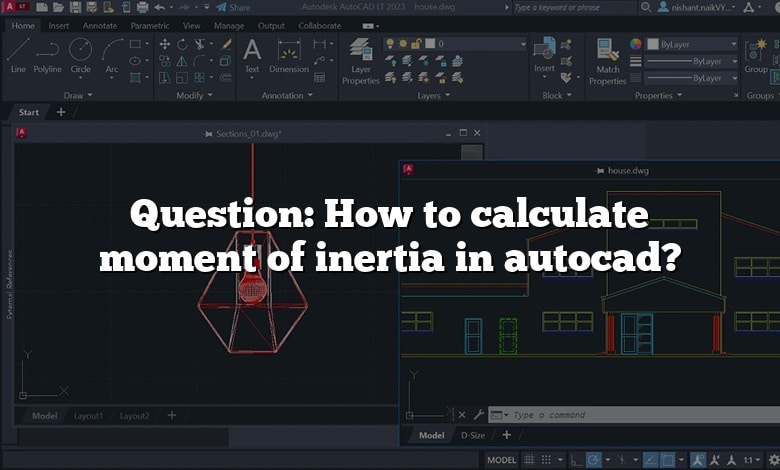Use the Fillet tool

pyautogui.click(x=199, y=61)
